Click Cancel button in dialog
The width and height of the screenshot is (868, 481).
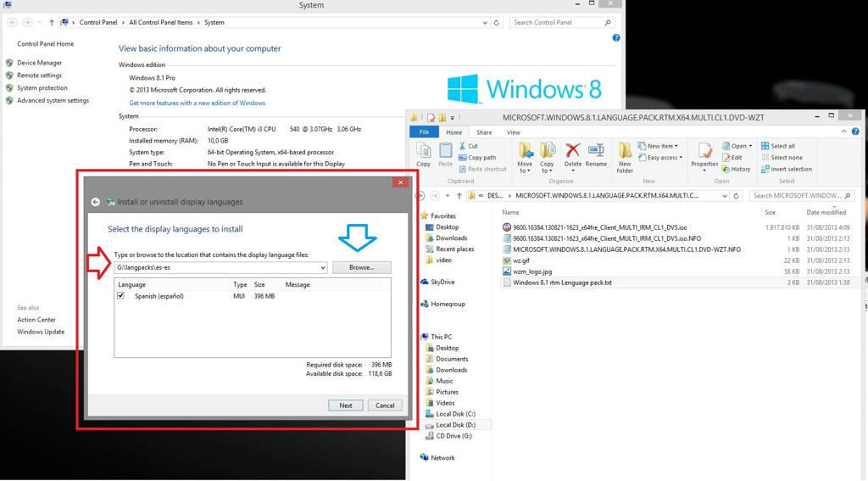click(x=385, y=405)
